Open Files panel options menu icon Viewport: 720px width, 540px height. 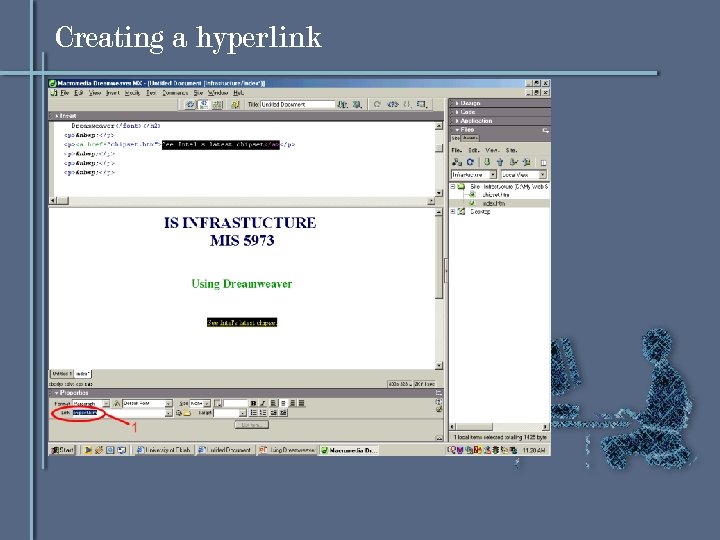point(545,130)
